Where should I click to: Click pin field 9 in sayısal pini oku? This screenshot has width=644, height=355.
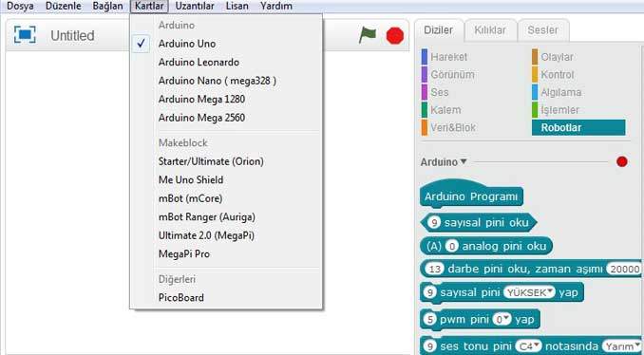[434, 223]
